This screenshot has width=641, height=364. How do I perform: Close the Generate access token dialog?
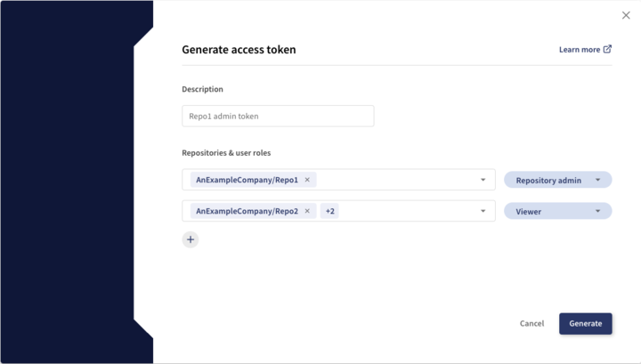pyautogui.click(x=626, y=15)
